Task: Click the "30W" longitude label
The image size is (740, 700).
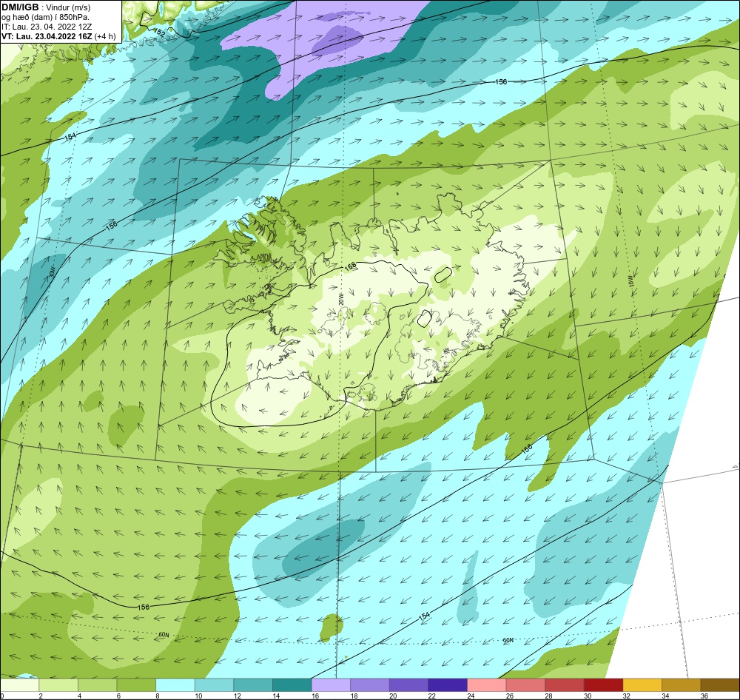Action: click(52, 273)
